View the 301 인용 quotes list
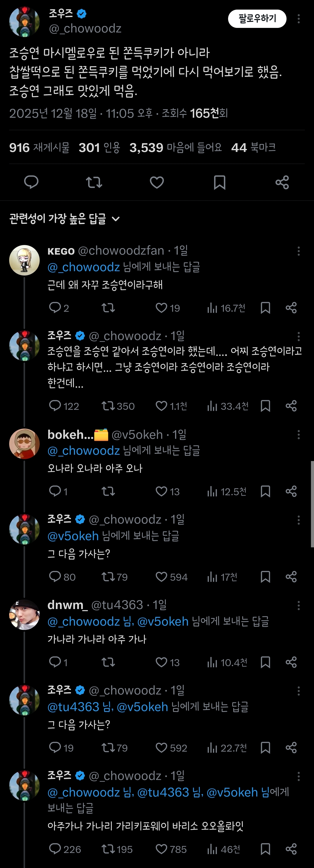This screenshot has height=868, width=314. pyautogui.click(x=99, y=148)
